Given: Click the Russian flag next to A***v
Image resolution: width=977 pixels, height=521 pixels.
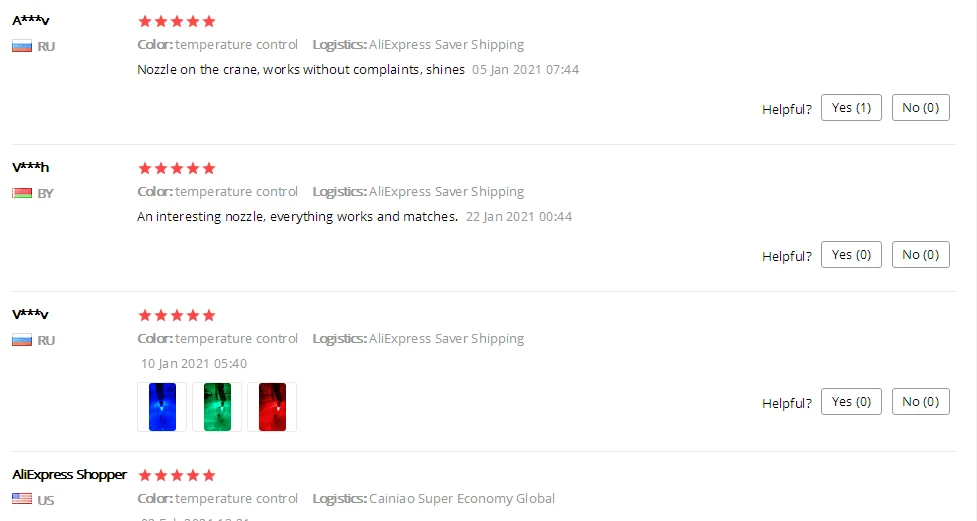Looking at the screenshot, I should (x=22, y=46).
